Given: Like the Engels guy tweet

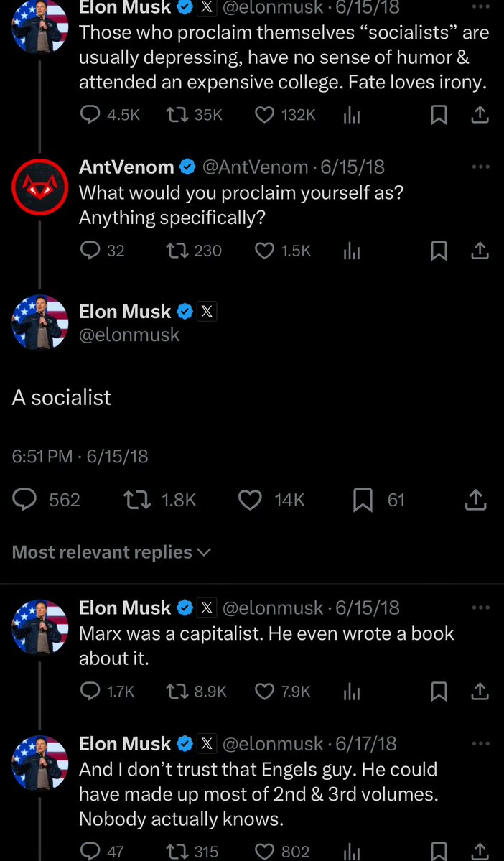Looking at the screenshot, I should pyautogui.click(x=265, y=852).
